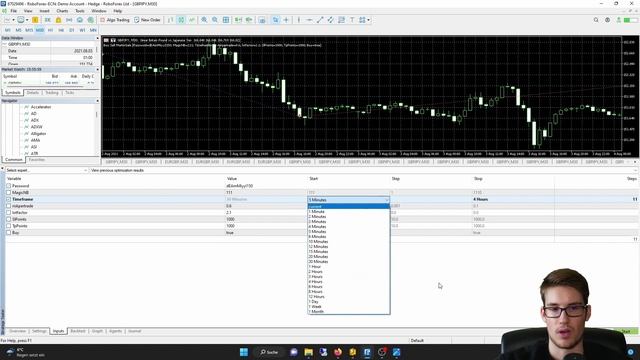Open the shapes objects tool icon
Screen dimensions: 640x360
[362, 20]
